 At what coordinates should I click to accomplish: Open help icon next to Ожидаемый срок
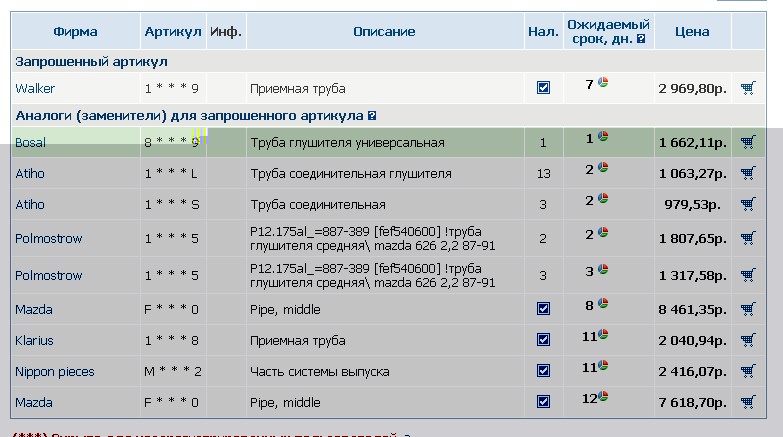641,39
